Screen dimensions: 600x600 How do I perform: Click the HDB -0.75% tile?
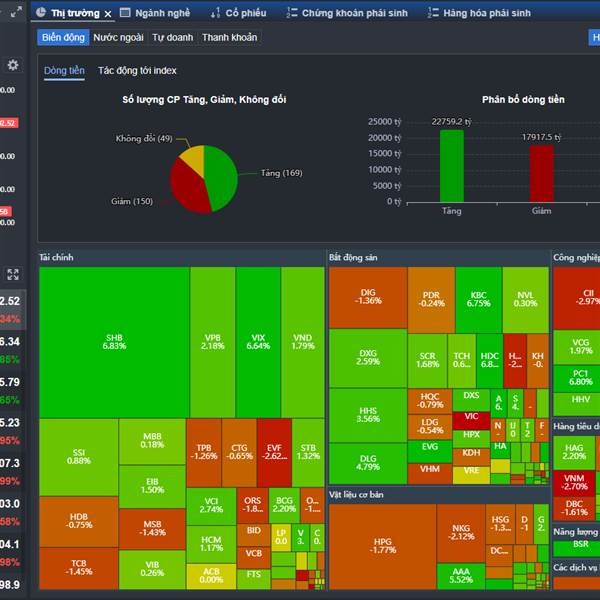(x=78, y=522)
